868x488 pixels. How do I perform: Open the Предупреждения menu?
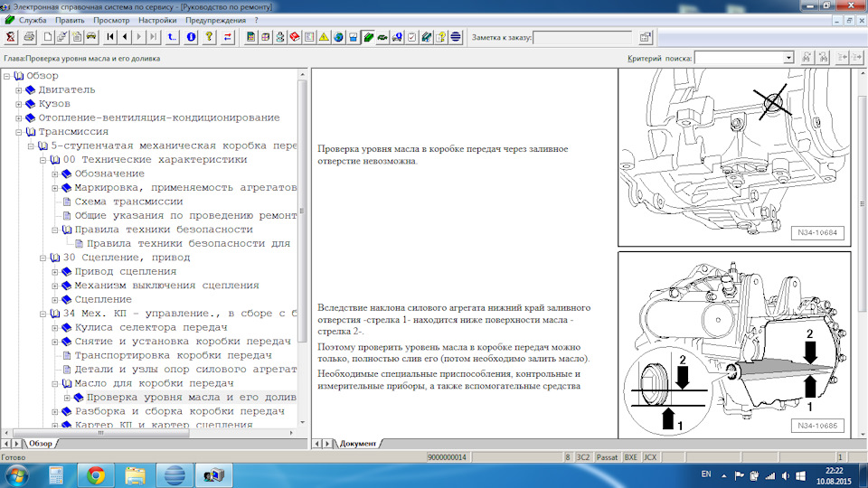[x=215, y=20]
